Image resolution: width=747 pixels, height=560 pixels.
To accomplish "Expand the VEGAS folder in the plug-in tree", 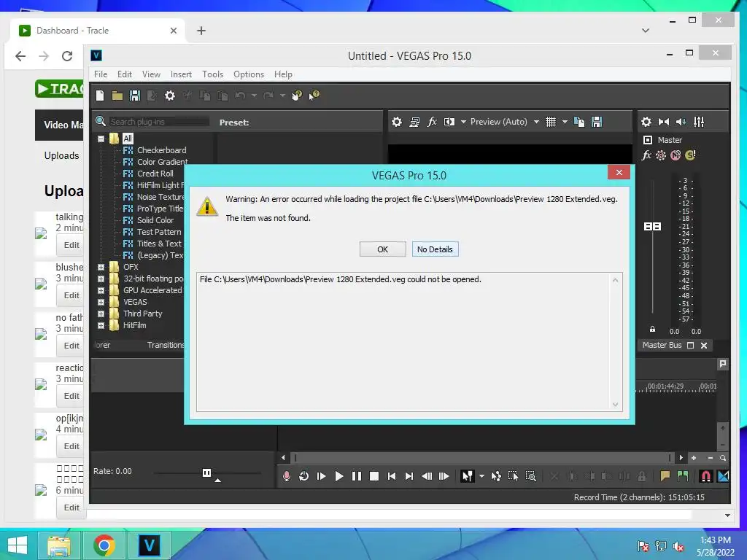I will [x=101, y=303].
